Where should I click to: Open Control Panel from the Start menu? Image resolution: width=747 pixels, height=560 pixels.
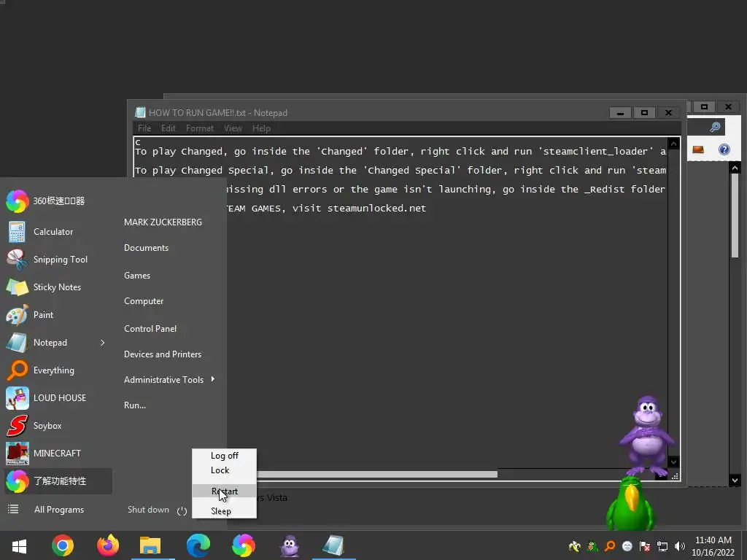pyautogui.click(x=150, y=329)
